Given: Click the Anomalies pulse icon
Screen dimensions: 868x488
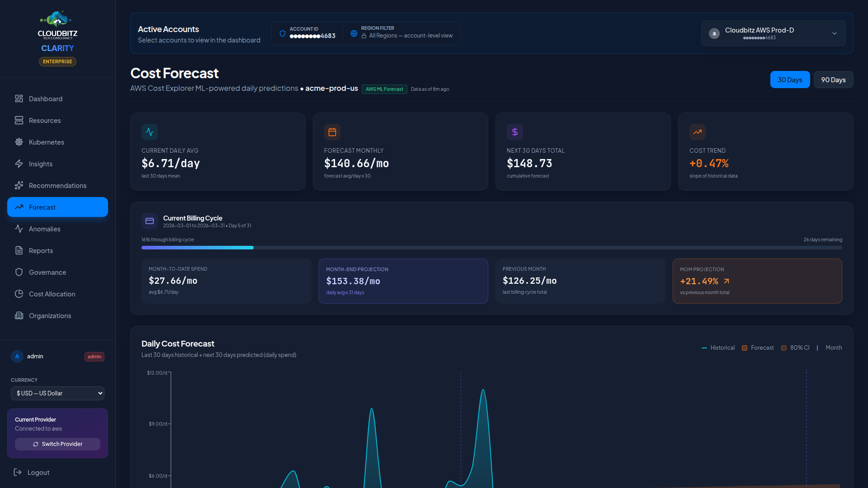Looking at the screenshot, I should pos(19,229).
